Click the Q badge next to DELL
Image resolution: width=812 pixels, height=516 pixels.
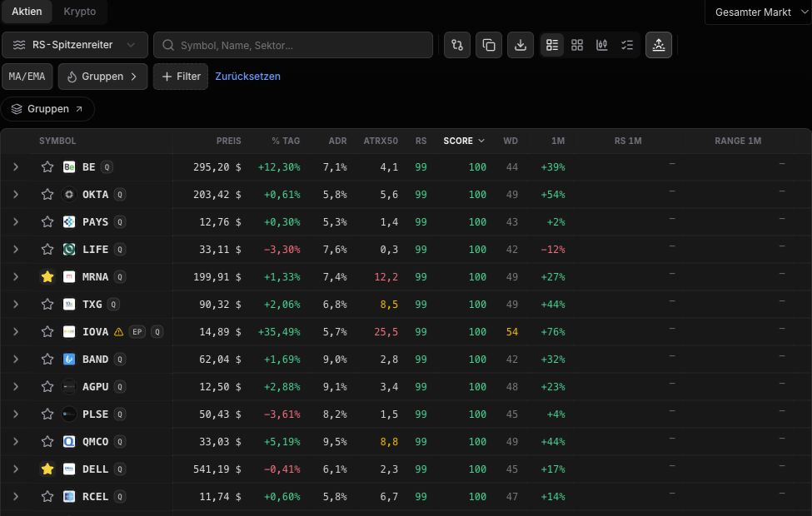120,469
